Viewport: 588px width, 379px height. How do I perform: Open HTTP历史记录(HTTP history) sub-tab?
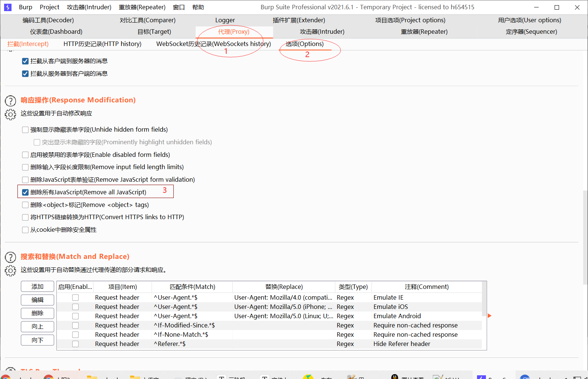tap(102, 44)
